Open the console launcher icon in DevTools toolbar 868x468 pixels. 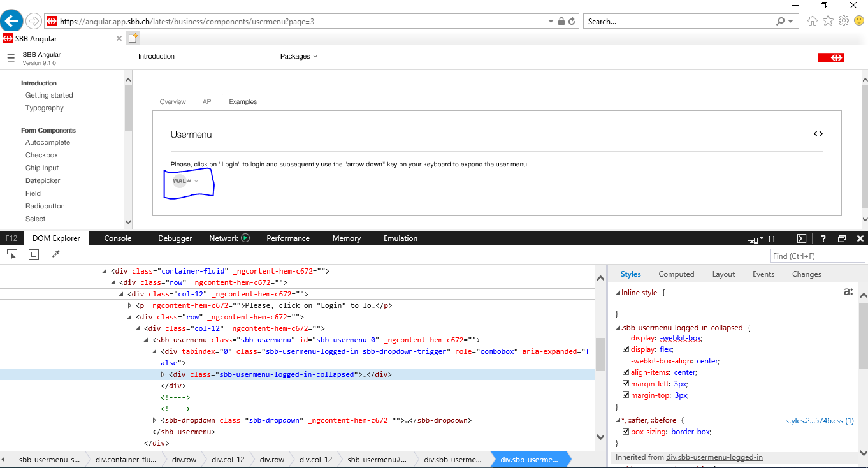801,238
